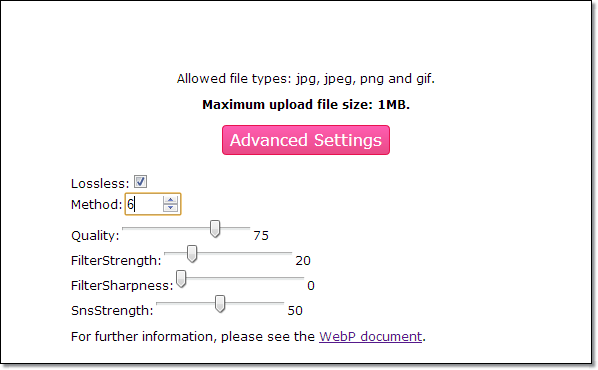
Task: Click the FilterStrength value 20
Action: click(303, 261)
